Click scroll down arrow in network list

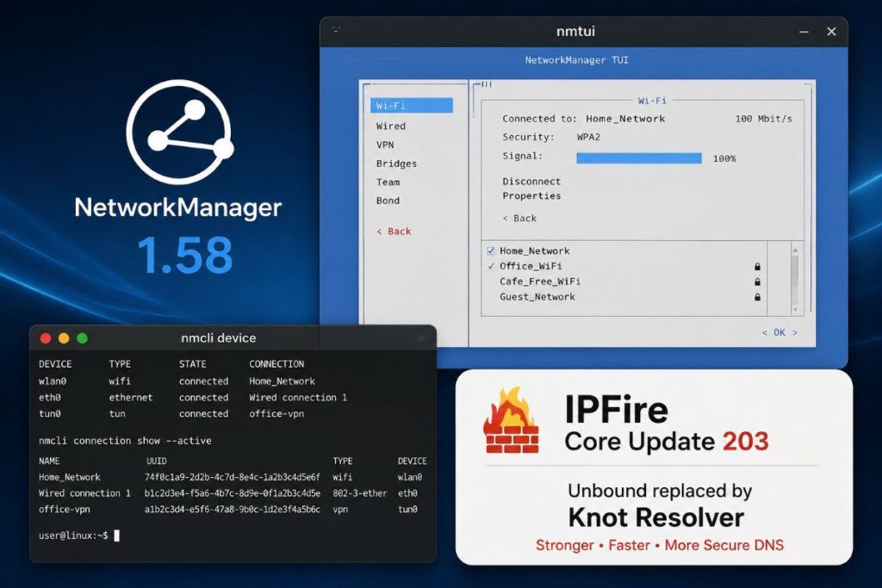tap(795, 309)
